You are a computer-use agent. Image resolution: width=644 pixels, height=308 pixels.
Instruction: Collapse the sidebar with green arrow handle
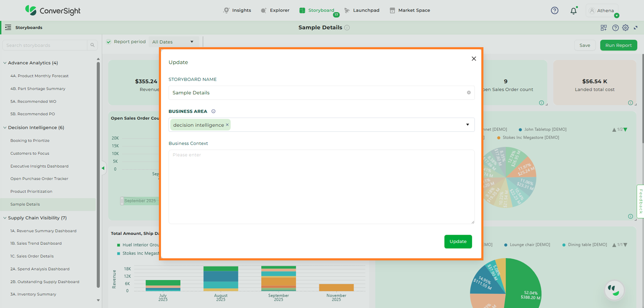pyautogui.click(x=103, y=168)
